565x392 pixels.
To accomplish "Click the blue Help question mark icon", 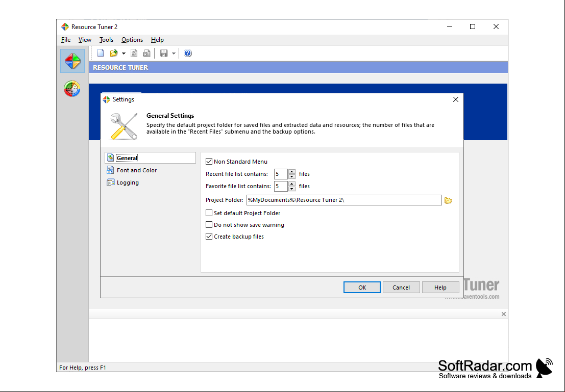I will coord(188,54).
